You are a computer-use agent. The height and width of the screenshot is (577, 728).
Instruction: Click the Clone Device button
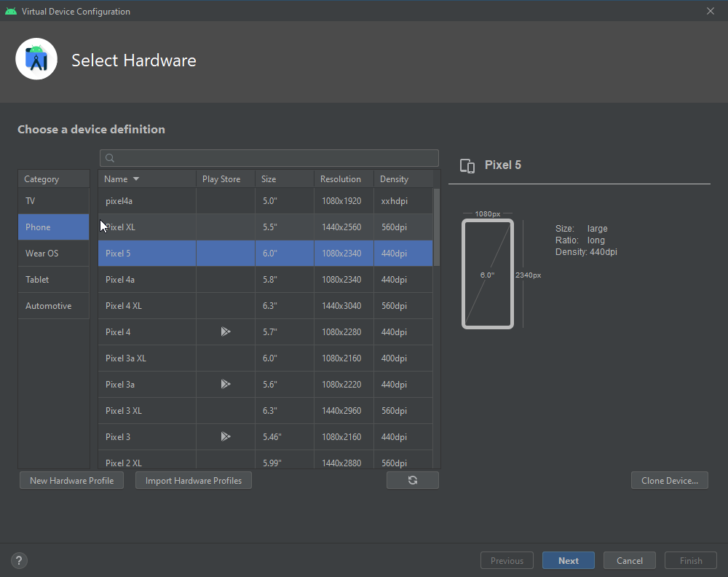pyautogui.click(x=669, y=480)
